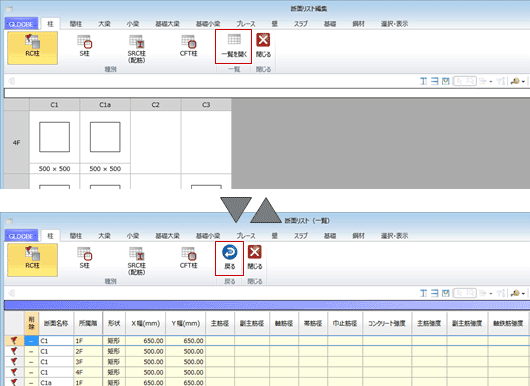Click the empty input bar above the section grid
The width and height of the screenshot is (530, 386).
(x=267, y=93)
